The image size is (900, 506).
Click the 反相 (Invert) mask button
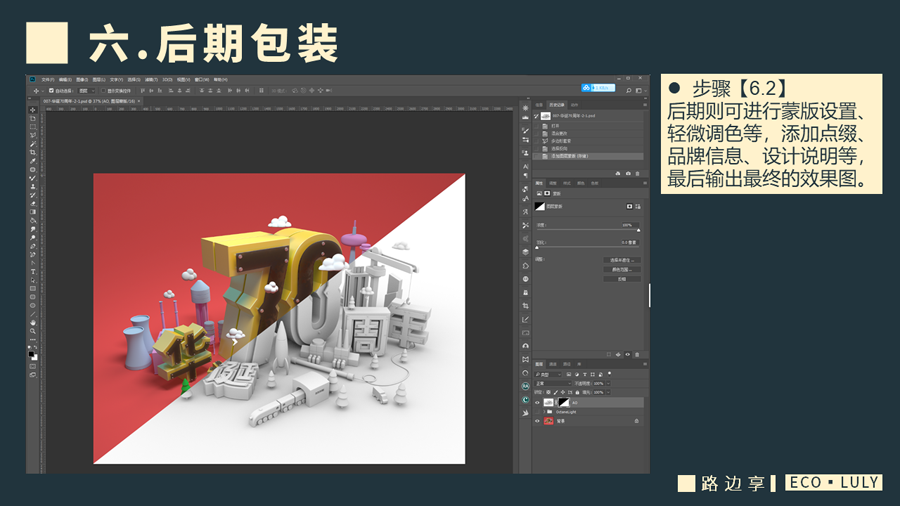pyautogui.click(x=622, y=279)
